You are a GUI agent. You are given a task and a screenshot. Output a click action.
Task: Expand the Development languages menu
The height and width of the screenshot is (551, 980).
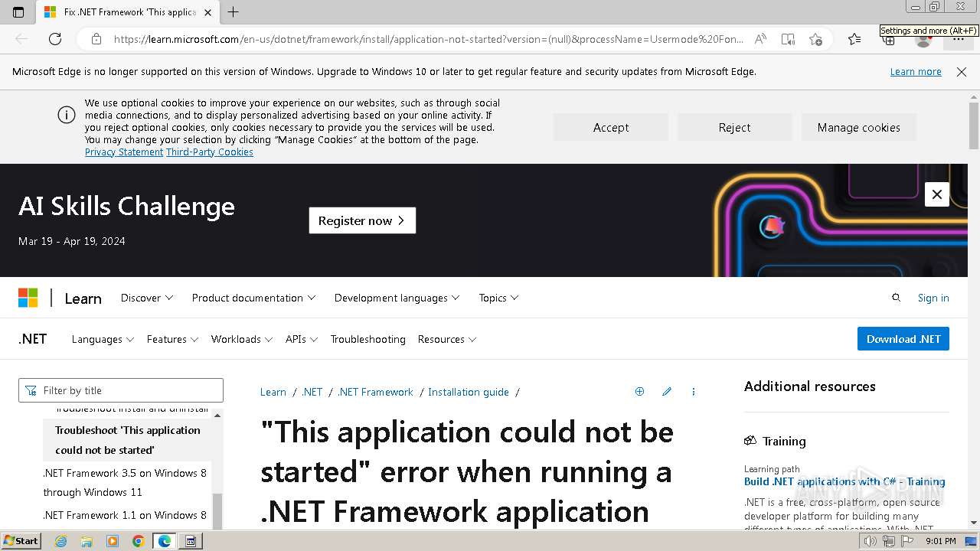(x=397, y=298)
